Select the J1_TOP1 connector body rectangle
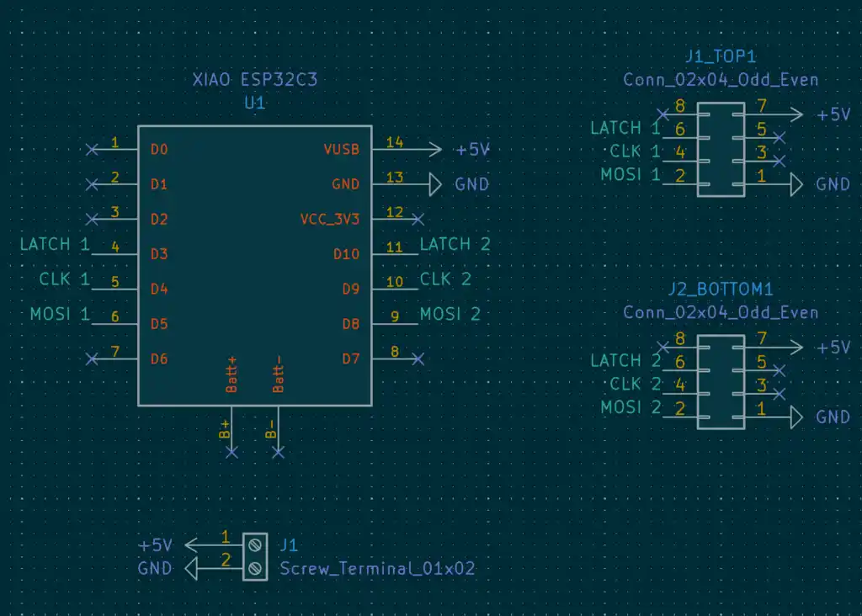 point(721,150)
